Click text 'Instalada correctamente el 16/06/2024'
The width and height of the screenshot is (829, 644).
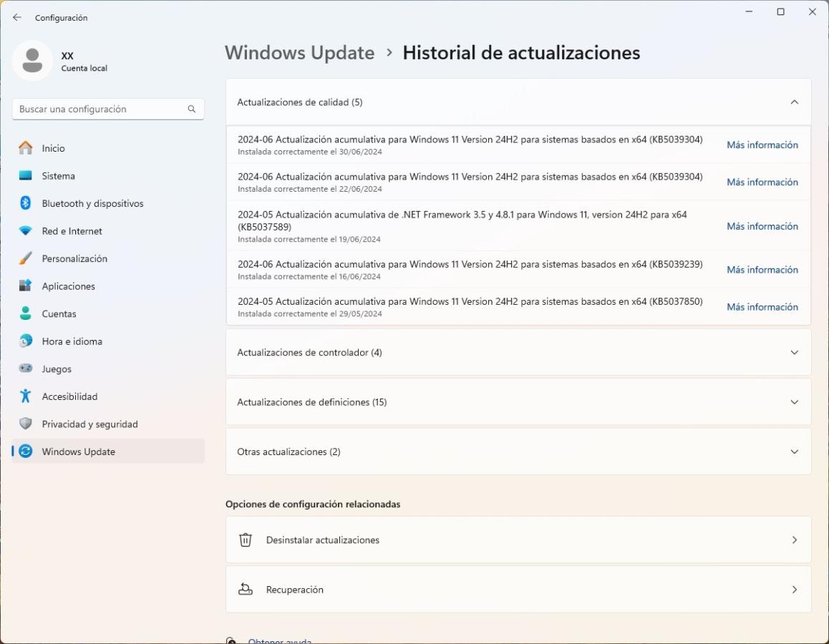pyautogui.click(x=309, y=276)
